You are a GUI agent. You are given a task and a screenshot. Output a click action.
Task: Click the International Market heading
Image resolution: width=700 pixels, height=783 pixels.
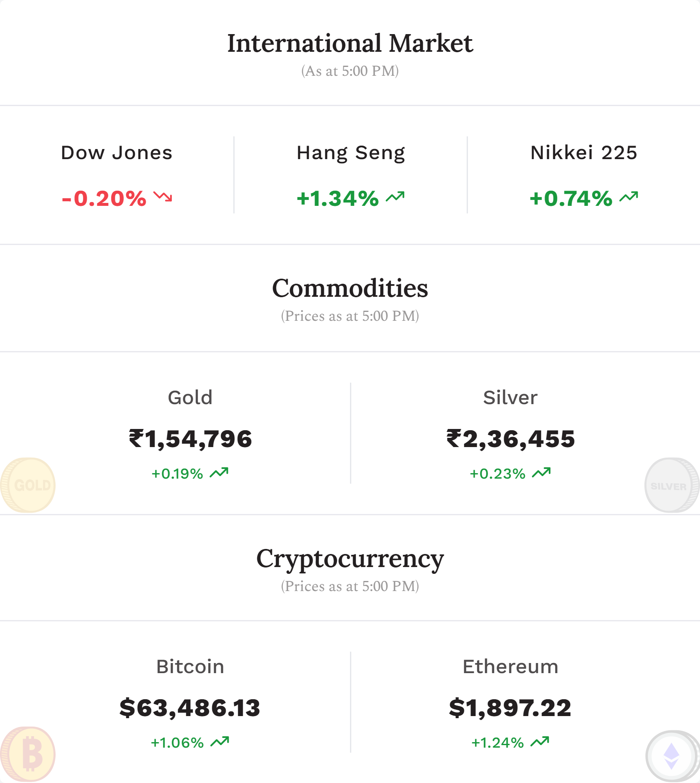(x=350, y=43)
